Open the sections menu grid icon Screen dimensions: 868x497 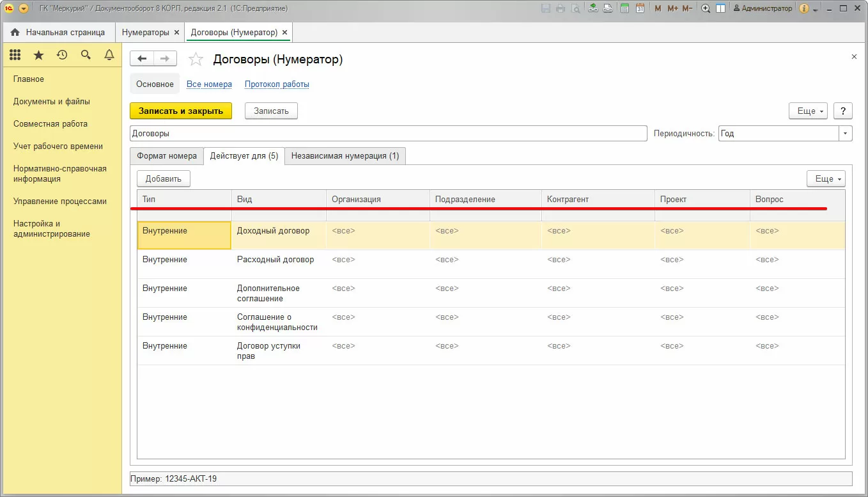point(15,56)
